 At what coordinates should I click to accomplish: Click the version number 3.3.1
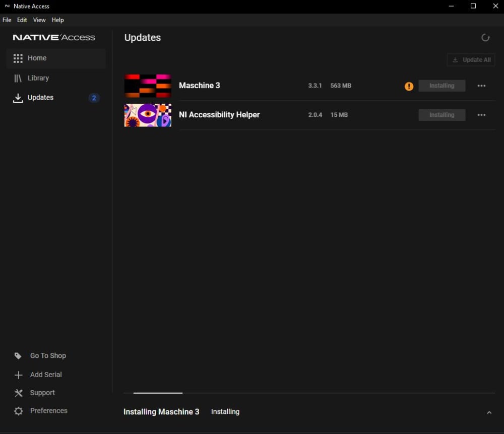point(314,86)
